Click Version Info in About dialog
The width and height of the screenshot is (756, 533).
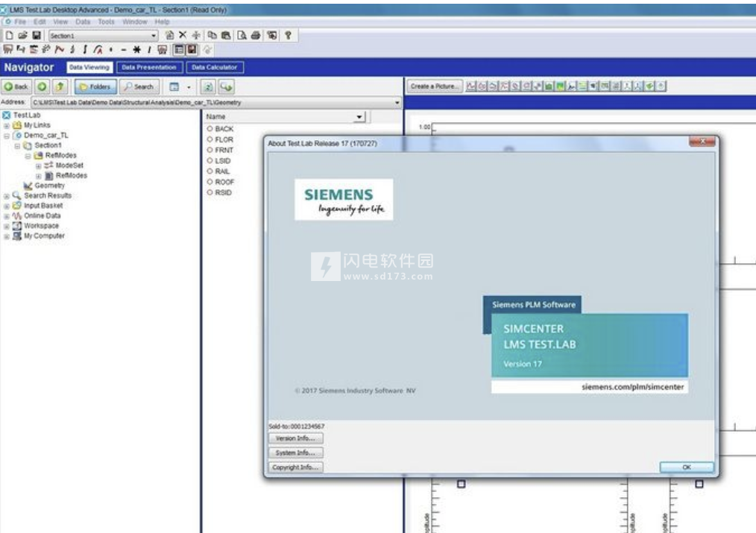[x=295, y=438]
